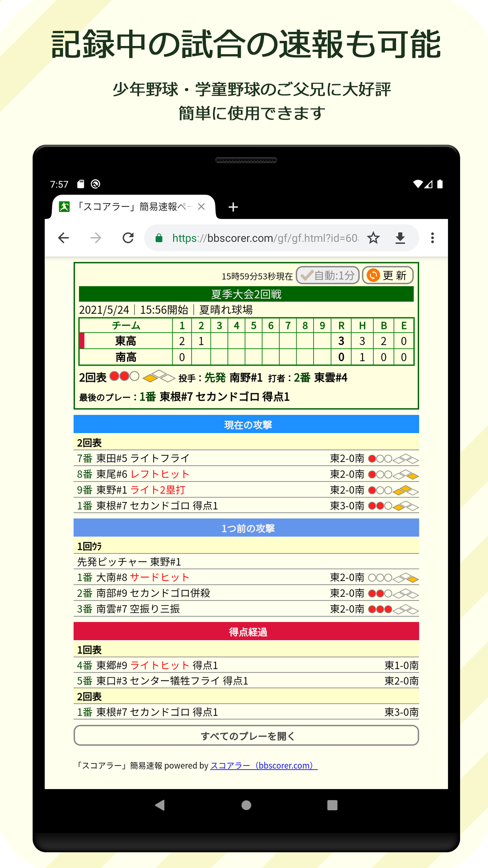Tap the Android home navigation button
Image resolution: width=488 pixels, height=868 pixels.
pyautogui.click(x=246, y=805)
